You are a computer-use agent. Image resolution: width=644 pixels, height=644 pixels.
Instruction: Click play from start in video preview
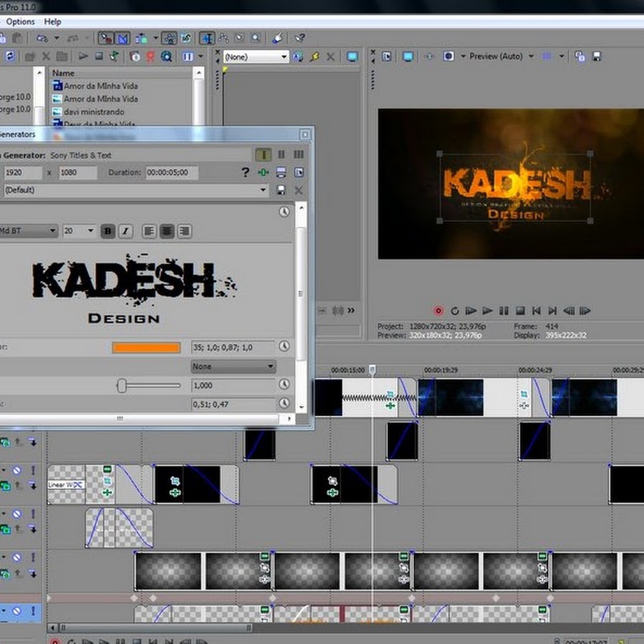click(471, 311)
